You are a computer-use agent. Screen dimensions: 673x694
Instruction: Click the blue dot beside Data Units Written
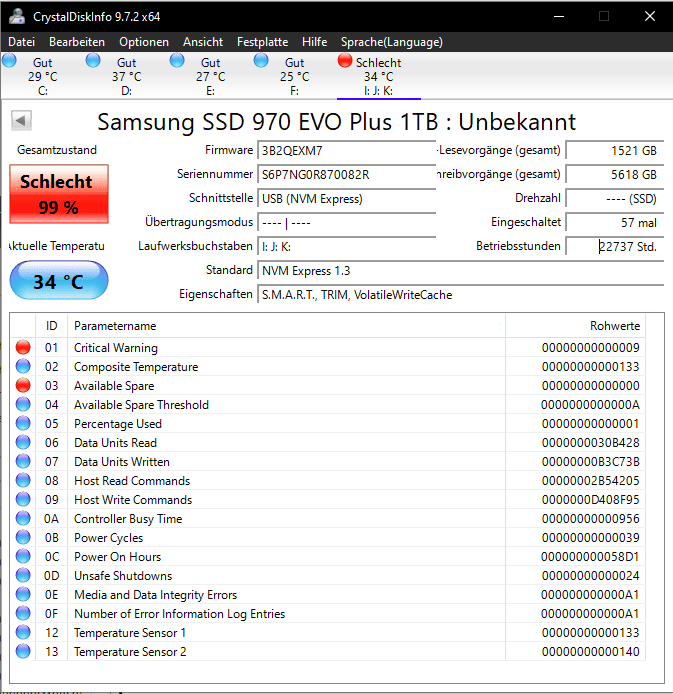point(23,462)
